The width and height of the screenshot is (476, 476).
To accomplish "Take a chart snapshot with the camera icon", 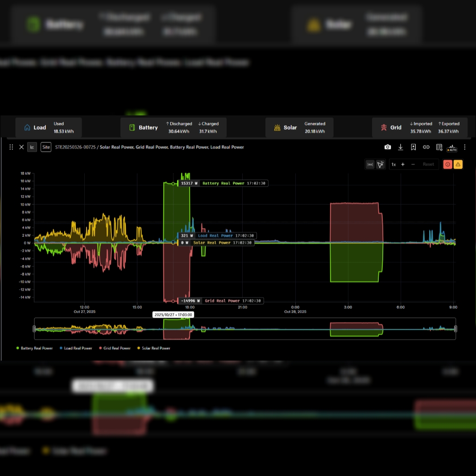I will click(x=388, y=147).
